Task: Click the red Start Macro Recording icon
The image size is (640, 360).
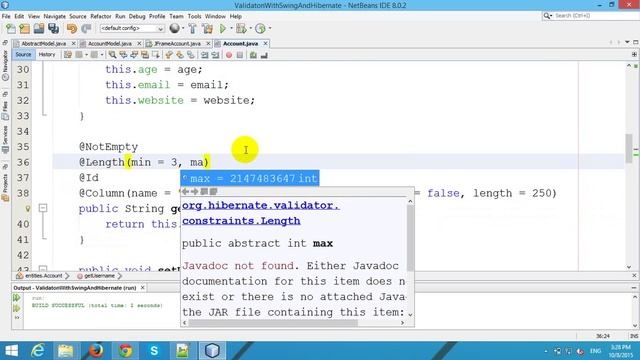Action: pyautogui.click(x=229, y=55)
